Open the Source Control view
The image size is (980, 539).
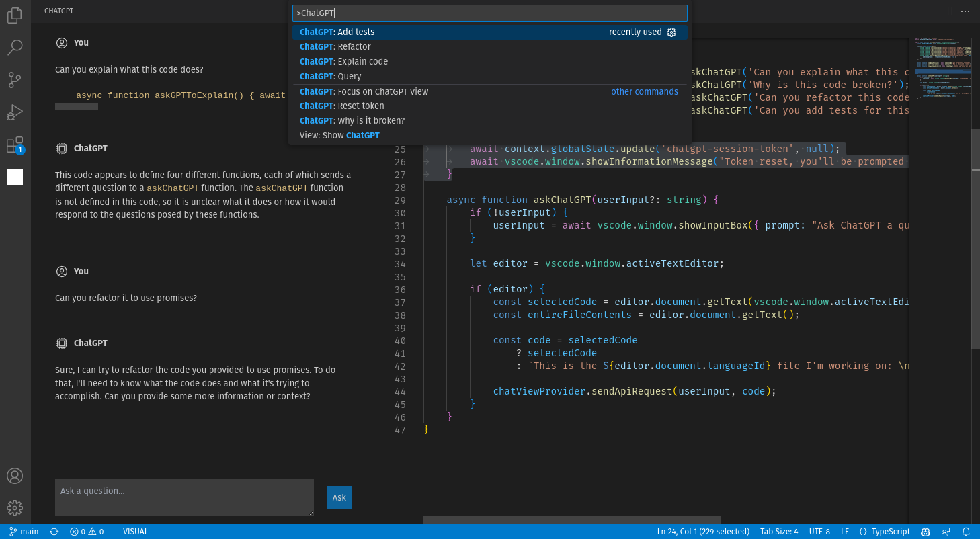[15, 79]
